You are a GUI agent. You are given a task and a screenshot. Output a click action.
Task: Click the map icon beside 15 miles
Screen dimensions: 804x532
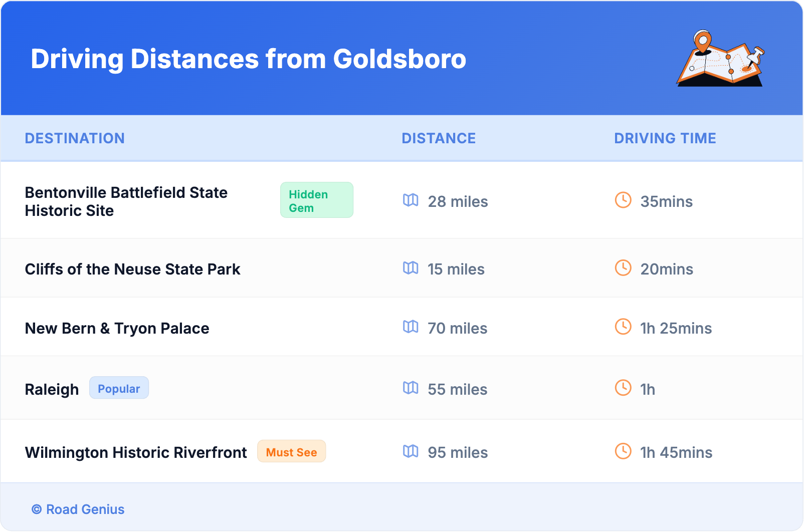[411, 268]
